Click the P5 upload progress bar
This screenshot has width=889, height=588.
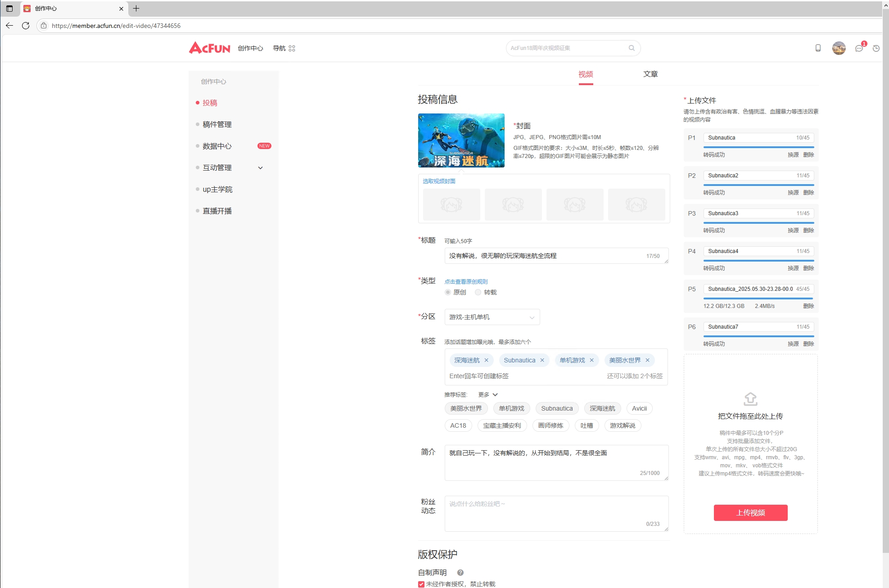pyautogui.click(x=758, y=298)
